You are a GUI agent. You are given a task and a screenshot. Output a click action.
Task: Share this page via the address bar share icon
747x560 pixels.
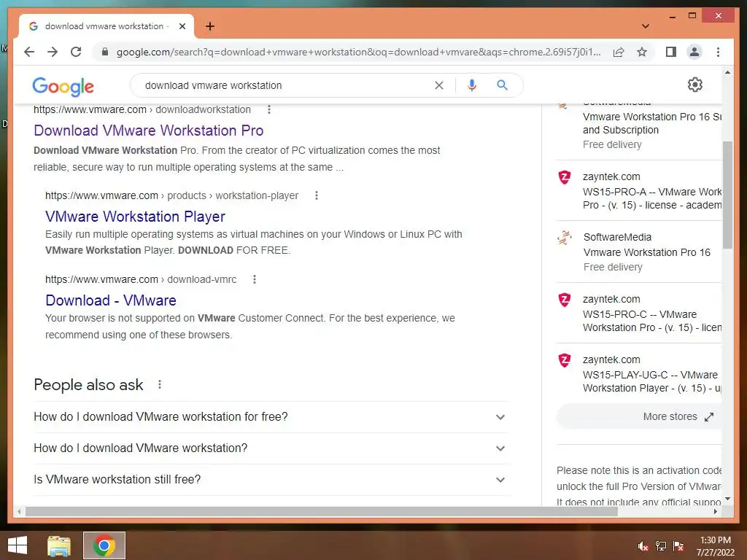[x=619, y=52]
